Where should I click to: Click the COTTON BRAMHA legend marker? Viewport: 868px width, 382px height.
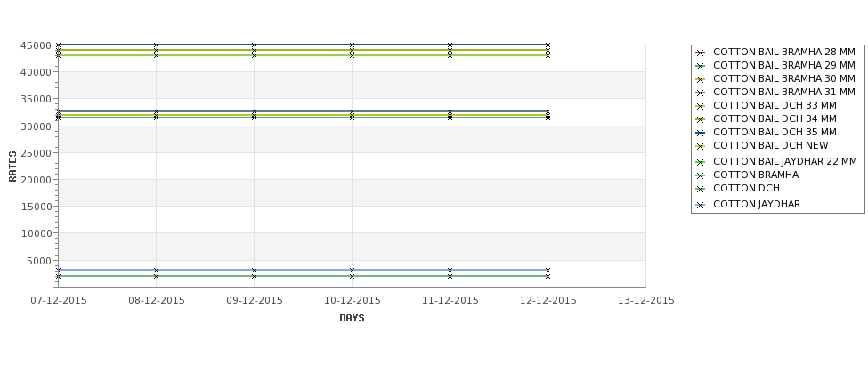pos(700,175)
